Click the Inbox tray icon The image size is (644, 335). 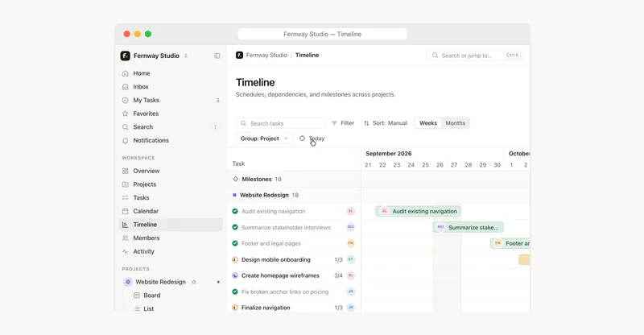coord(126,87)
